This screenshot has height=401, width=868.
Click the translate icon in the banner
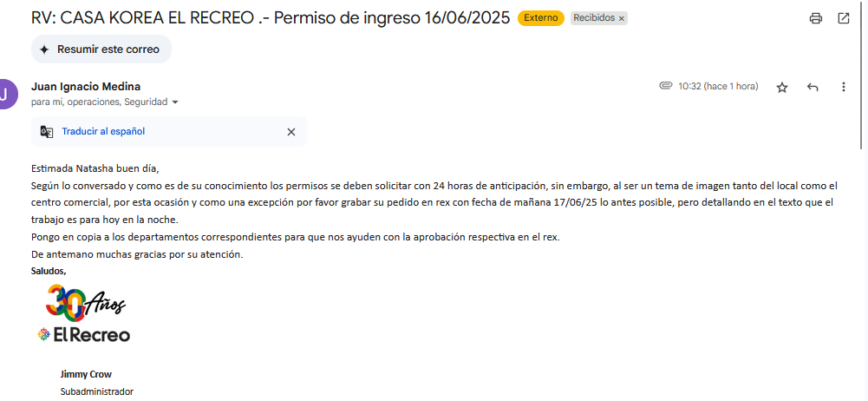coord(47,132)
